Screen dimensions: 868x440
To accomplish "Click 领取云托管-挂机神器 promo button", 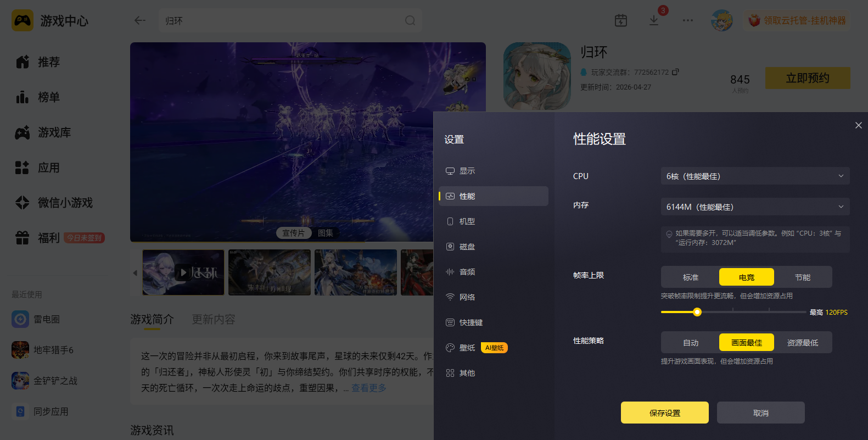I will 797,20.
